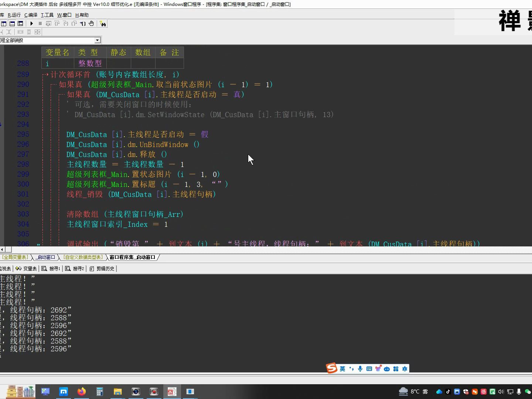The image size is (532, 399).
Task: Click the third window layout icon
Action: point(20,23)
